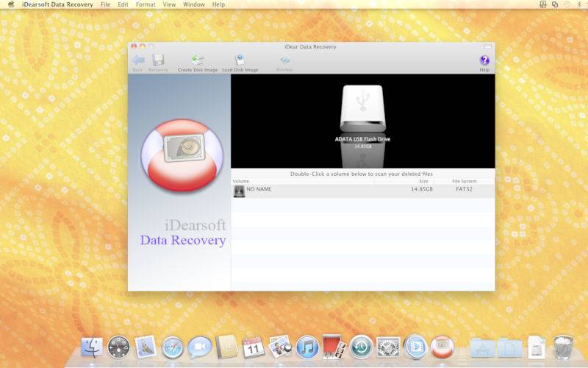Minimize the iDear Data Recovery window

tap(143, 46)
